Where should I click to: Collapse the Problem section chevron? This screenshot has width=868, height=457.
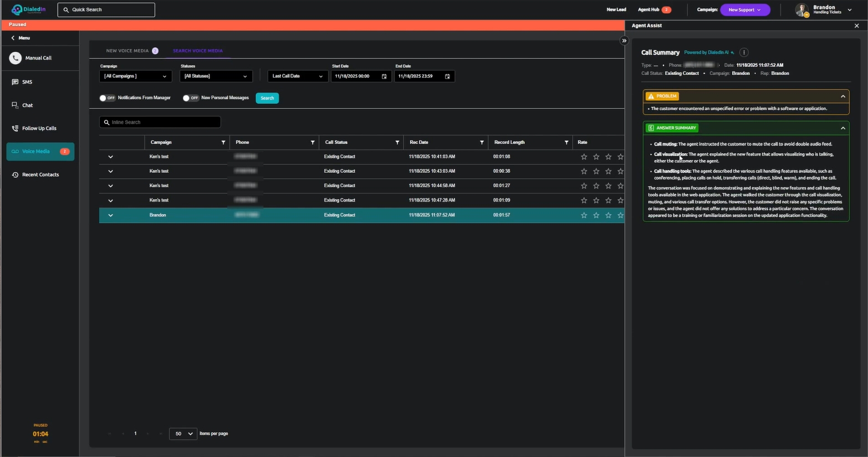tap(843, 96)
